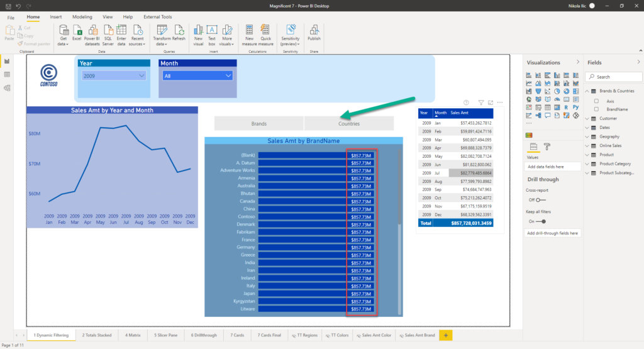Go to 6 Drillthrough page

(204, 335)
